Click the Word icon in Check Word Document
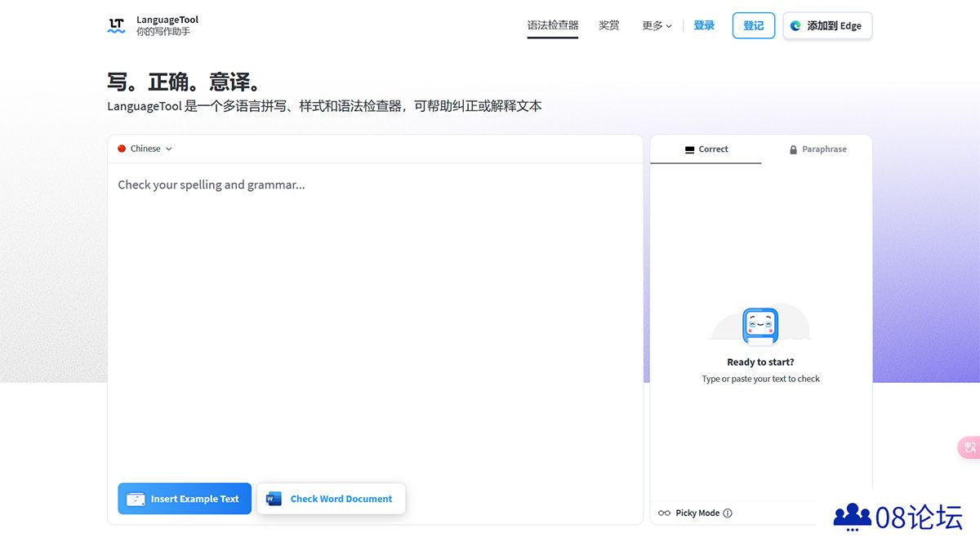980x542 pixels. (x=274, y=499)
